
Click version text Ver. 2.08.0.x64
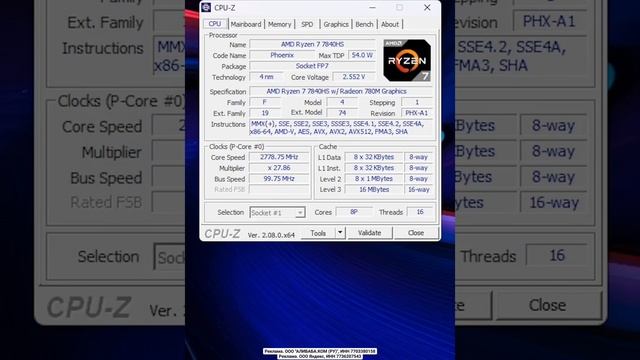point(271,235)
